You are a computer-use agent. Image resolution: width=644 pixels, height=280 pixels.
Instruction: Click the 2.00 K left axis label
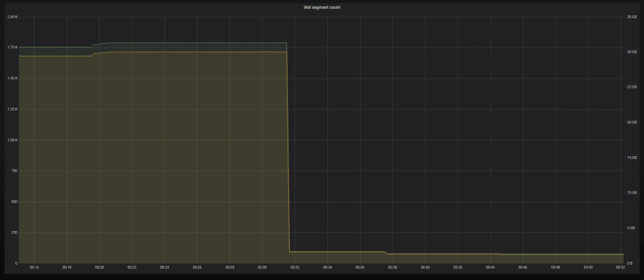(x=12, y=17)
